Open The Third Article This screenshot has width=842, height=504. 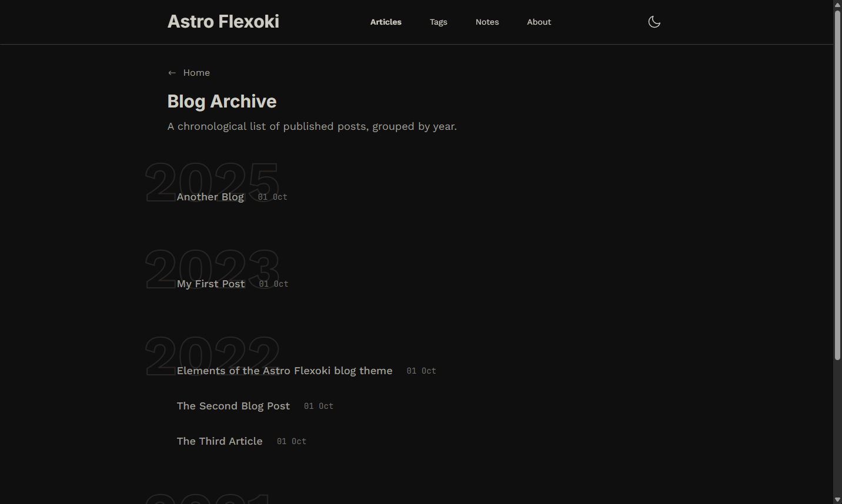point(220,441)
